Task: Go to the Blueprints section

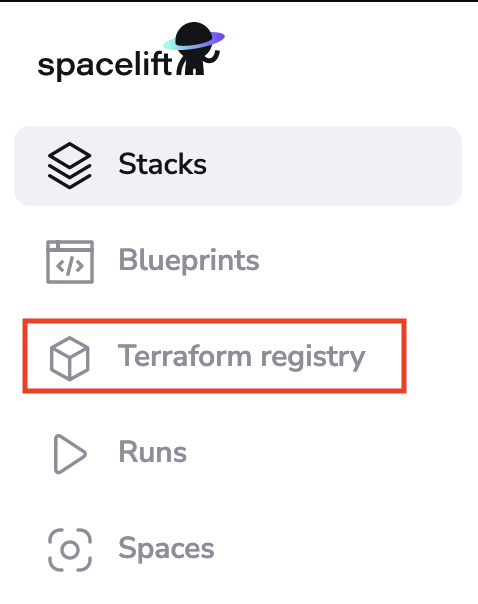Action: (238, 262)
